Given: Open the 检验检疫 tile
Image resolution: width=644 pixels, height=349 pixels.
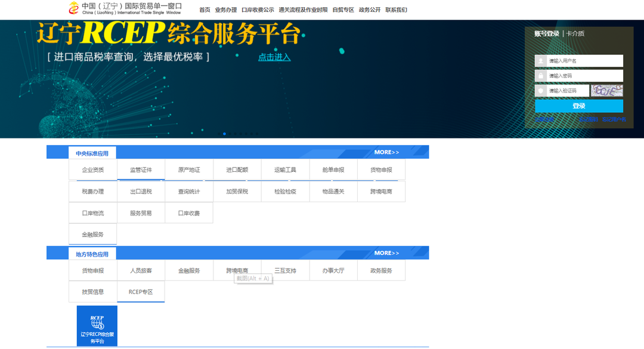Looking at the screenshot, I should [x=285, y=191].
